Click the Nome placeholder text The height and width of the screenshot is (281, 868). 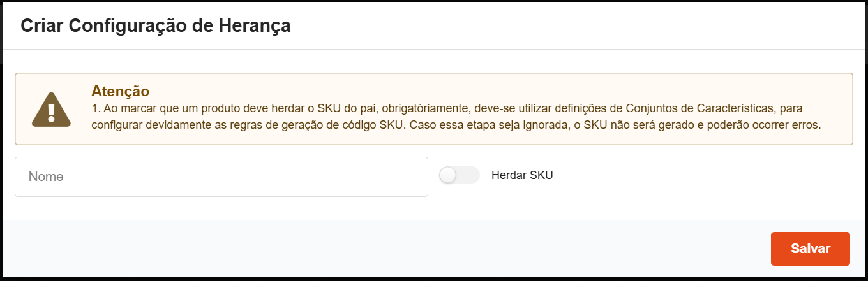tap(46, 177)
